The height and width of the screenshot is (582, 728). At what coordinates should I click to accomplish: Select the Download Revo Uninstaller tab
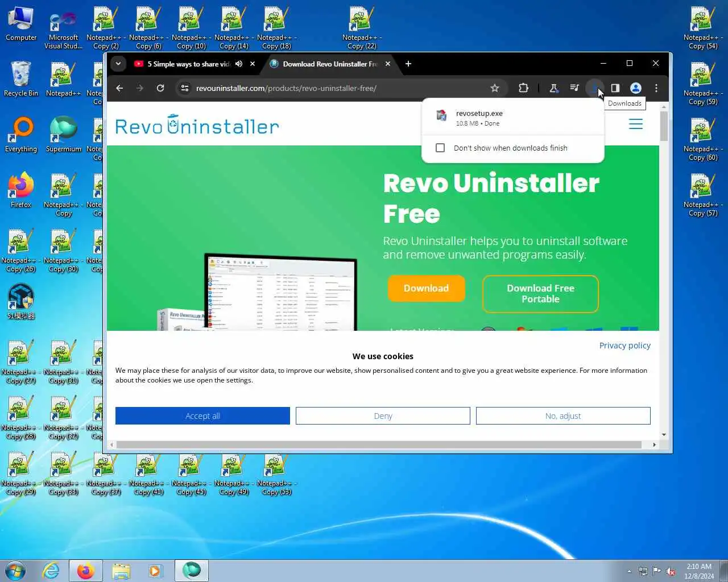(x=330, y=64)
